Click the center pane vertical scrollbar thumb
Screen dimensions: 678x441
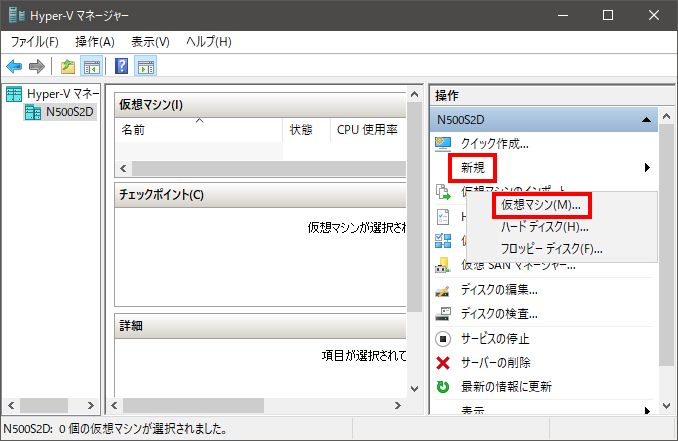tap(414, 207)
